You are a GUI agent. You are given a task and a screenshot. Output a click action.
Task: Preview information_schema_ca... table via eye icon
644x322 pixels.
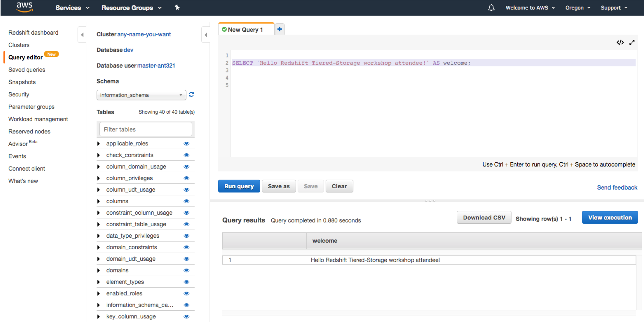point(186,305)
